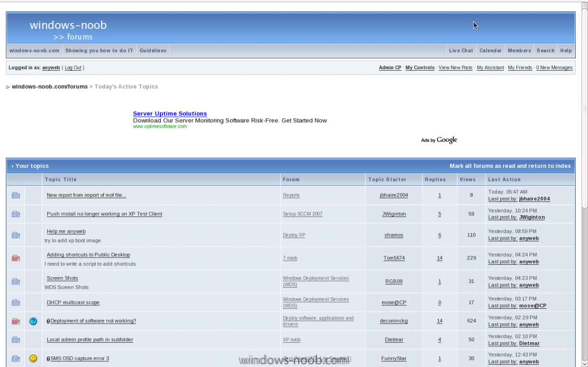The height and width of the screenshot is (367, 588).
Task: Open topic Screen Shots
Action: click(62, 279)
